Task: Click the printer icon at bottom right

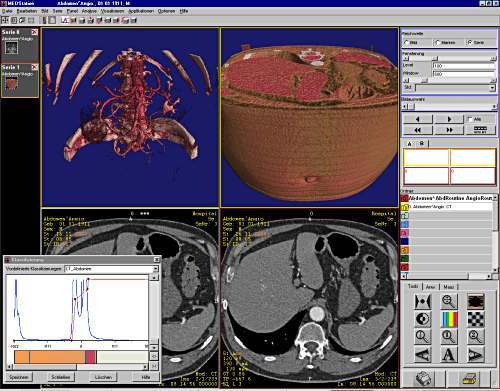Action: tap(471, 378)
